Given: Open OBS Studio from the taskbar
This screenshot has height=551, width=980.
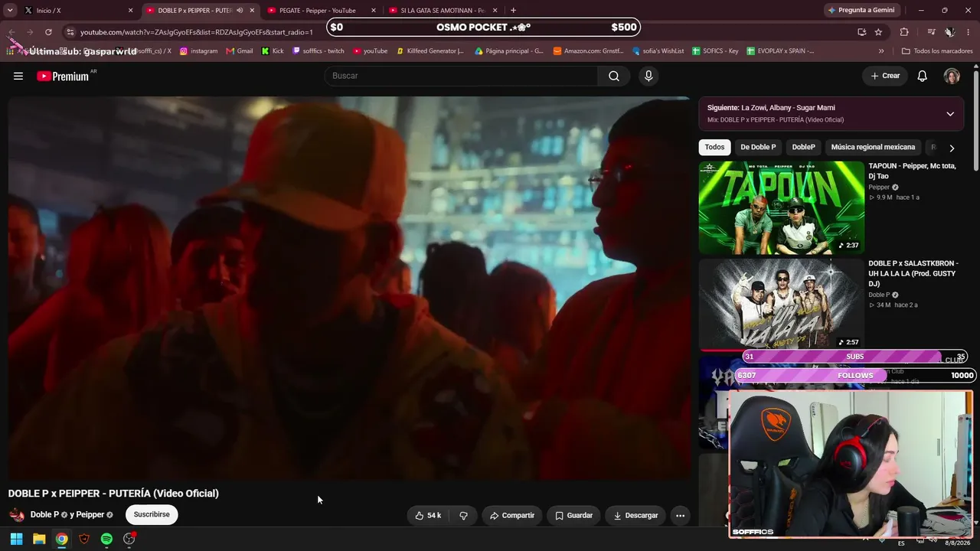Looking at the screenshot, I should tap(129, 539).
